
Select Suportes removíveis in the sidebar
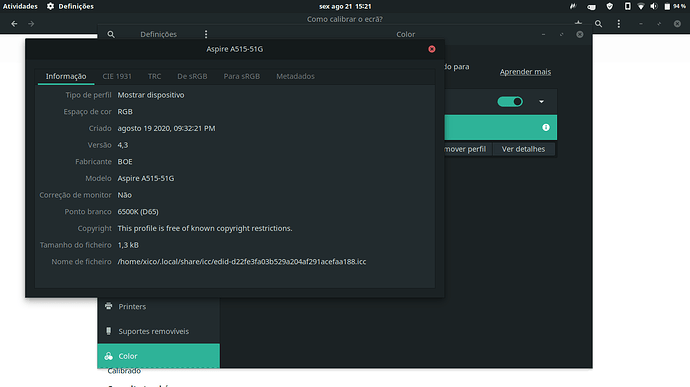pyautogui.click(x=158, y=331)
